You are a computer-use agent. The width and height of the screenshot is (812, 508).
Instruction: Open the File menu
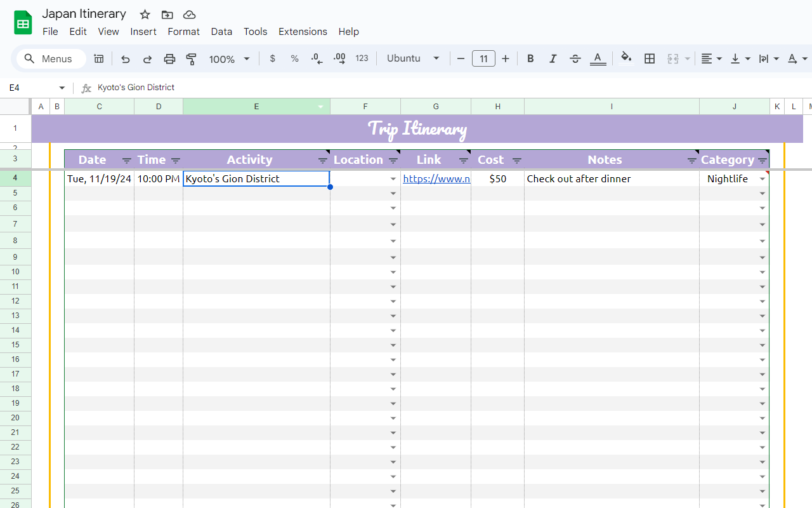50,31
